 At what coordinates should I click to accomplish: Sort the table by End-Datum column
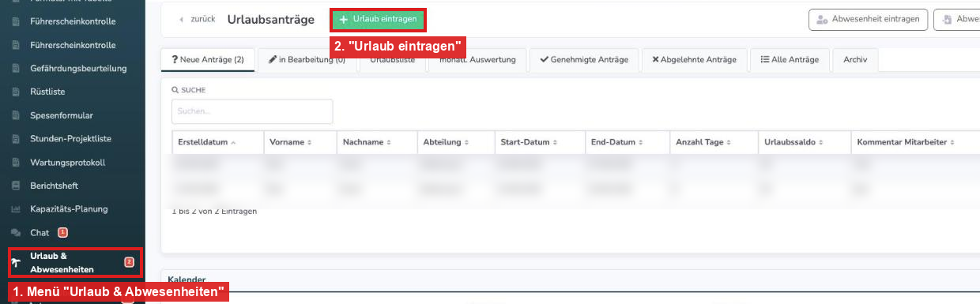pos(627,142)
